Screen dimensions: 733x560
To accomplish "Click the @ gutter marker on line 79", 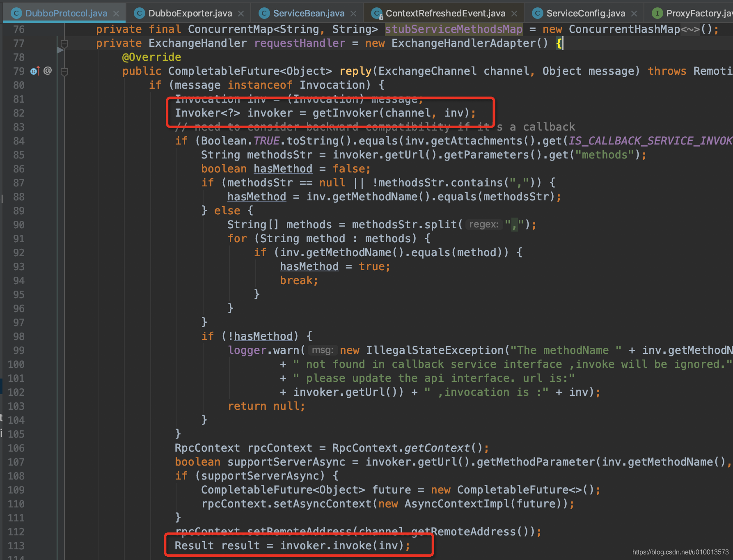I will click(48, 71).
